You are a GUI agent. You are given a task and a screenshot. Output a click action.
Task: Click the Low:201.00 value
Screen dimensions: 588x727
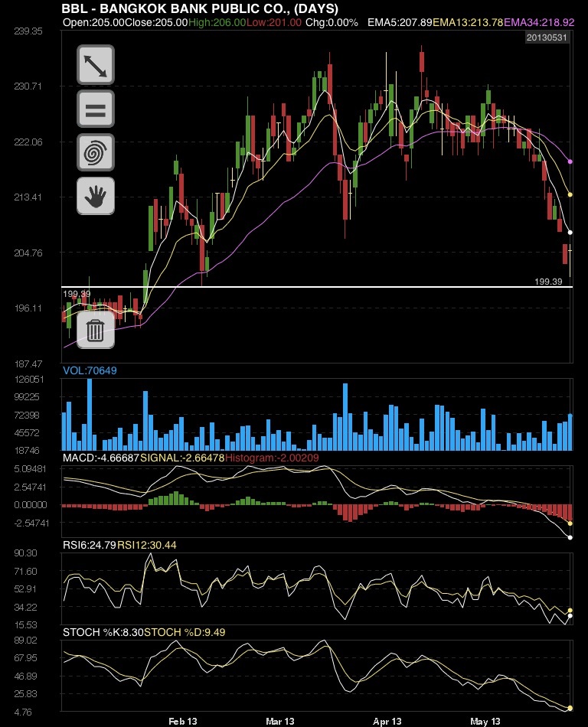pyautogui.click(x=273, y=22)
